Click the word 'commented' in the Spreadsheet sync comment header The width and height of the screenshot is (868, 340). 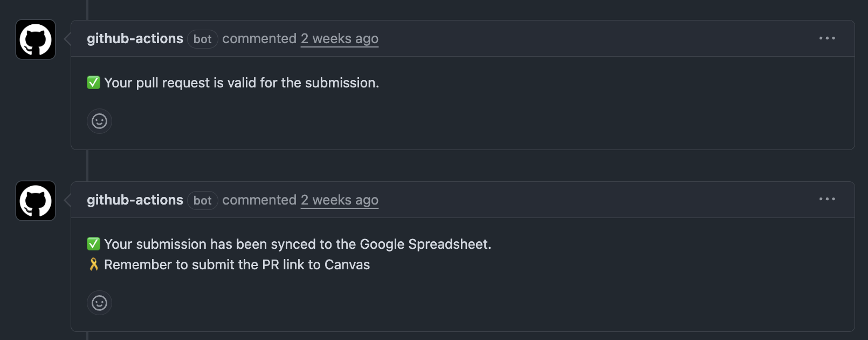[259, 200]
